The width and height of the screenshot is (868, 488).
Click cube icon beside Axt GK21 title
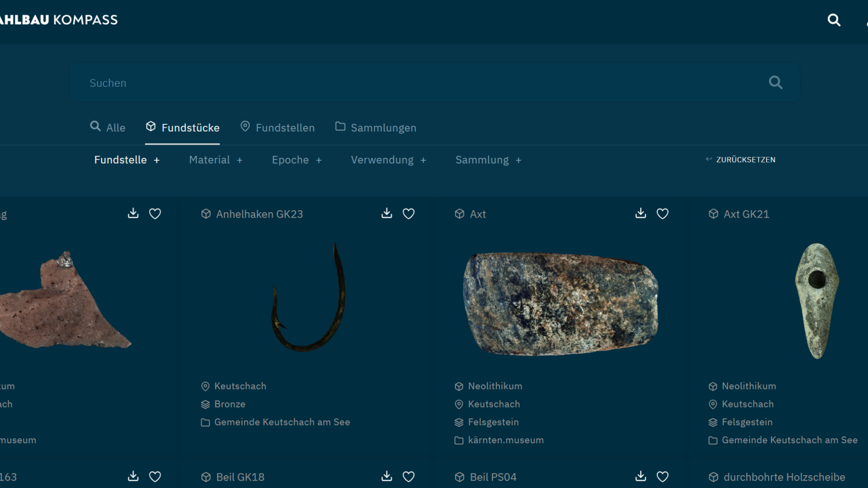(x=713, y=213)
